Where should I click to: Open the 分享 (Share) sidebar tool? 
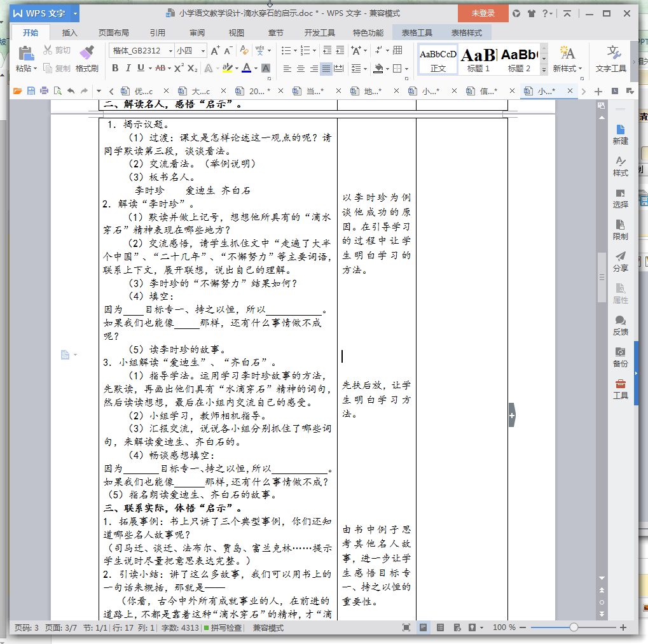pyautogui.click(x=620, y=261)
